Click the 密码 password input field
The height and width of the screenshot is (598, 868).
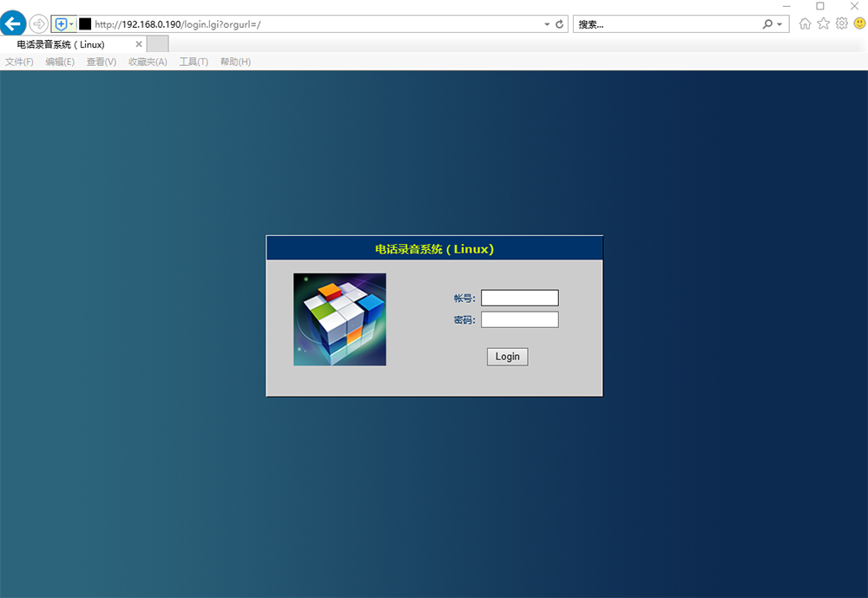[520, 319]
